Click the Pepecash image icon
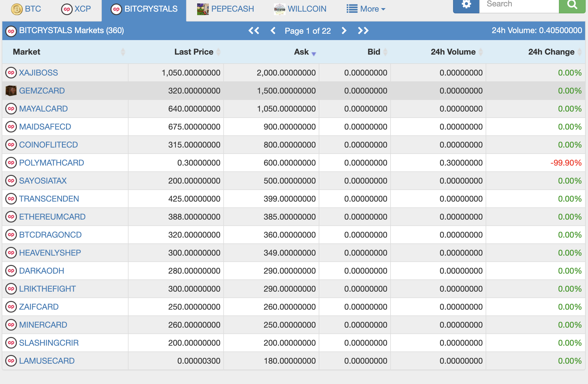 (203, 9)
